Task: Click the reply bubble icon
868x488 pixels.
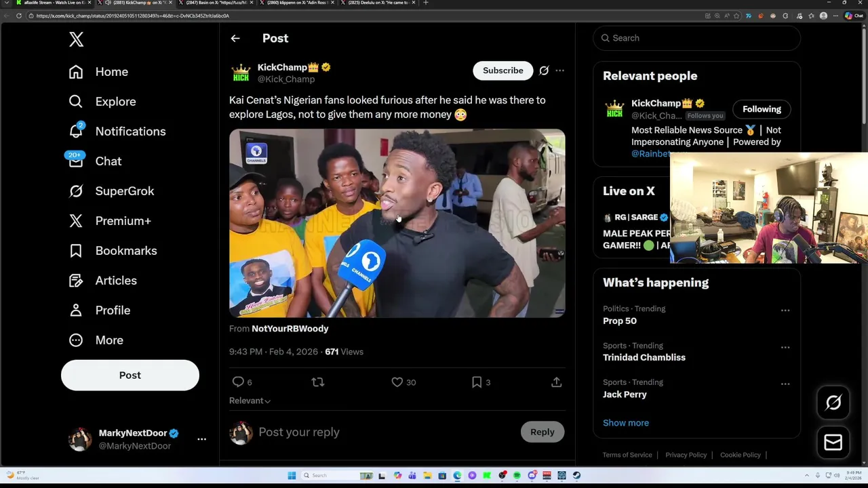Action: click(x=238, y=382)
